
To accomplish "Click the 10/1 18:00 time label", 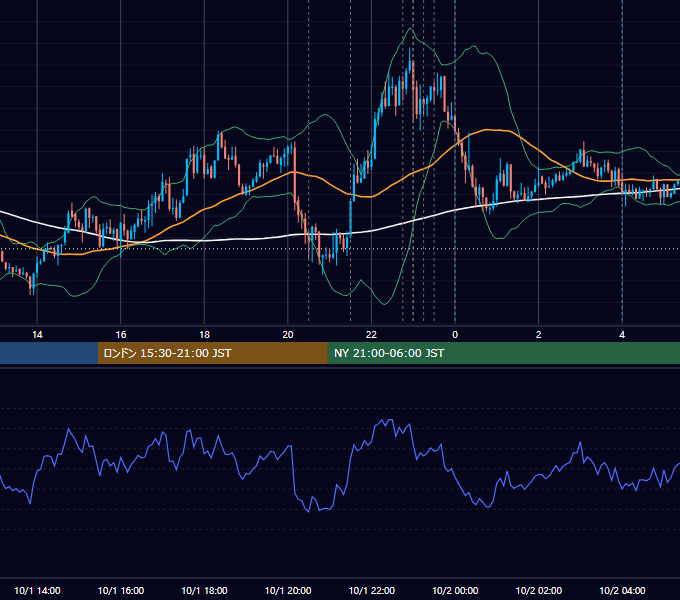I will pos(204,590).
